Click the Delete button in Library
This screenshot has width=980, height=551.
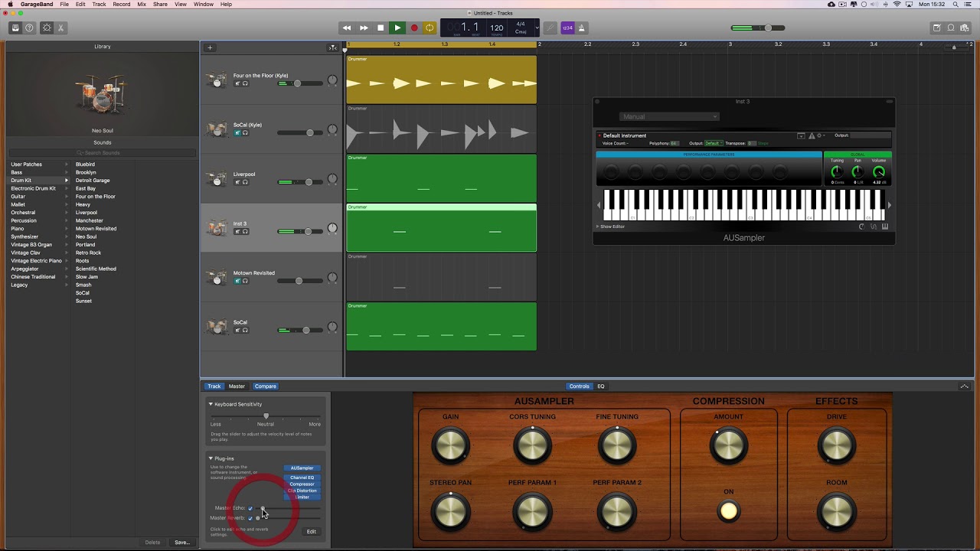[x=153, y=543]
